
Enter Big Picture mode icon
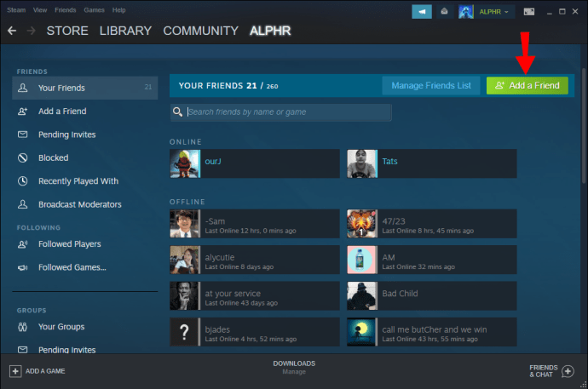tap(529, 12)
